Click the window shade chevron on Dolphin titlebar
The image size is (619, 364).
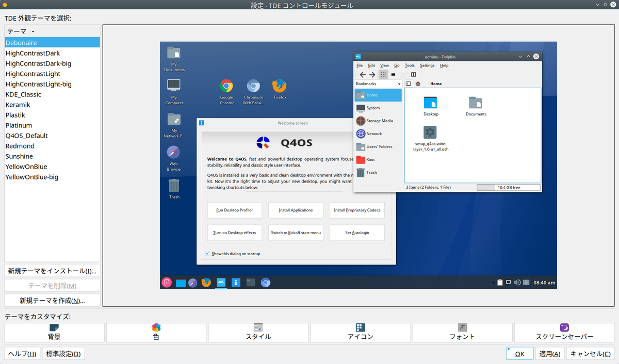pos(520,57)
